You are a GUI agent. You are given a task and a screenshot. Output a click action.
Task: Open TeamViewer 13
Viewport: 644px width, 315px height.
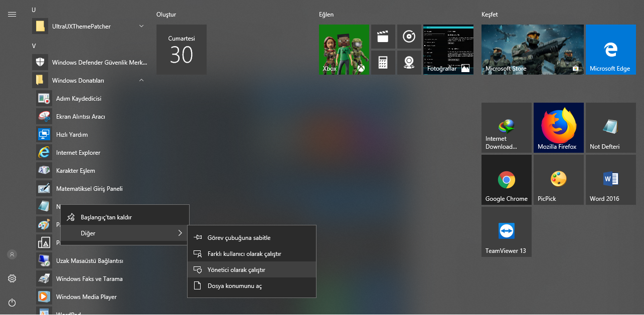(x=506, y=231)
